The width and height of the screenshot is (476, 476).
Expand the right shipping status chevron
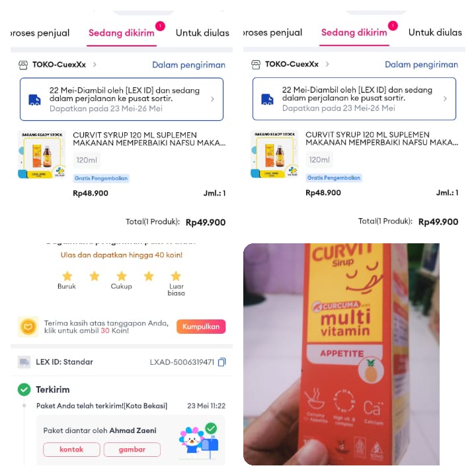pos(445,99)
